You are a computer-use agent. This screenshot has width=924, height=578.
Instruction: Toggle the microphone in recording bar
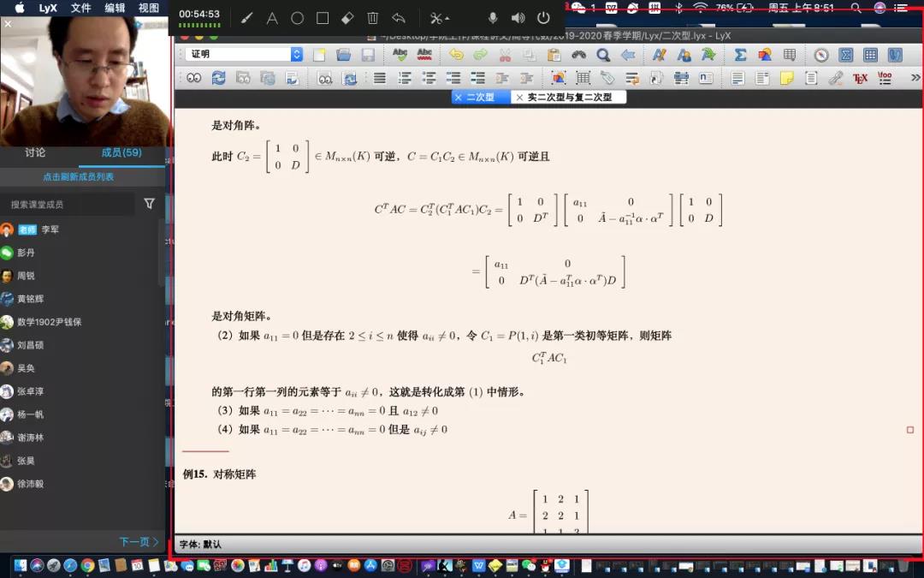tap(493, 18)
